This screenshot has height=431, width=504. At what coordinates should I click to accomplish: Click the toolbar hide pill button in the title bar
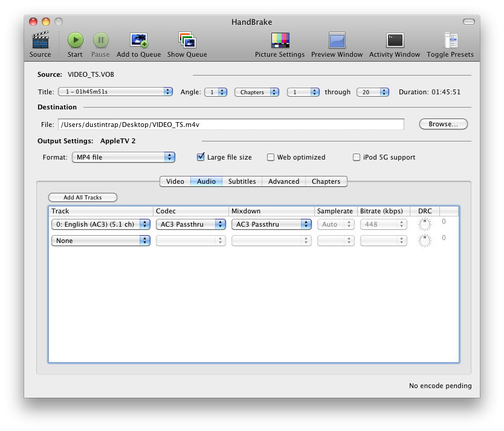pos(468,22)
